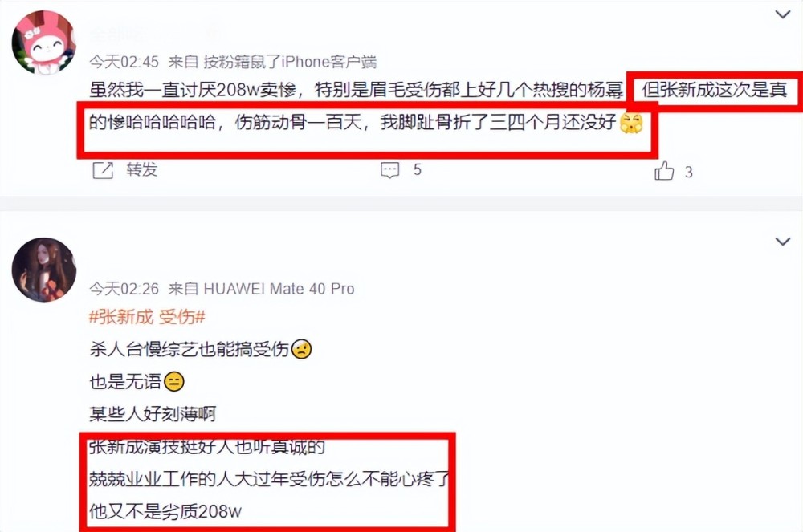Open comments via the speech bubble icon
The height and width of the screenshot is (532, 803).
(x=389, y=170)
